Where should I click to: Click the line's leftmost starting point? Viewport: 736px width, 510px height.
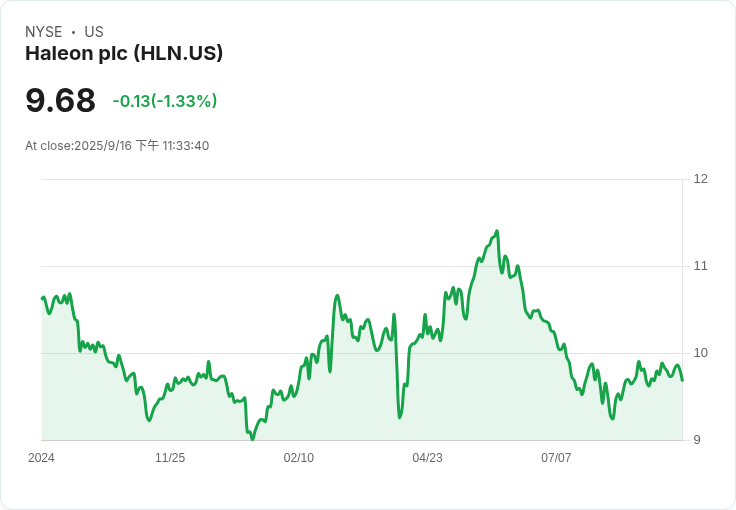tap(42, 298)
